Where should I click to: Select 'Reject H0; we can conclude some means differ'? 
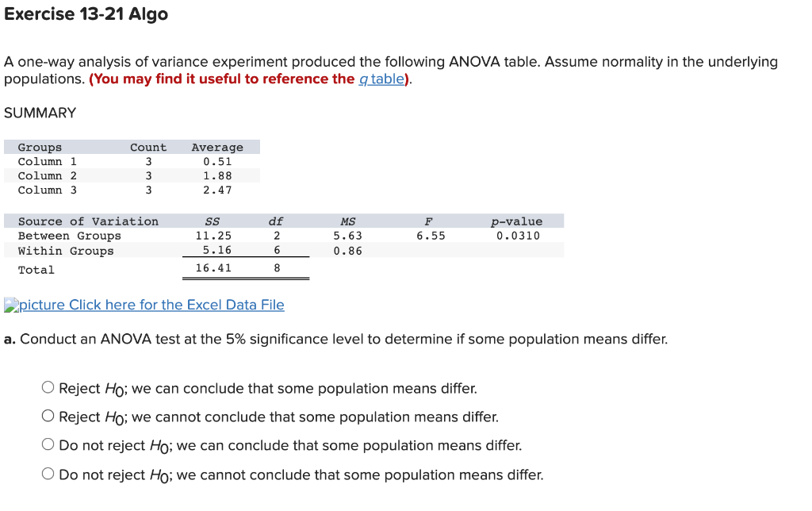(x=48, y=387)
